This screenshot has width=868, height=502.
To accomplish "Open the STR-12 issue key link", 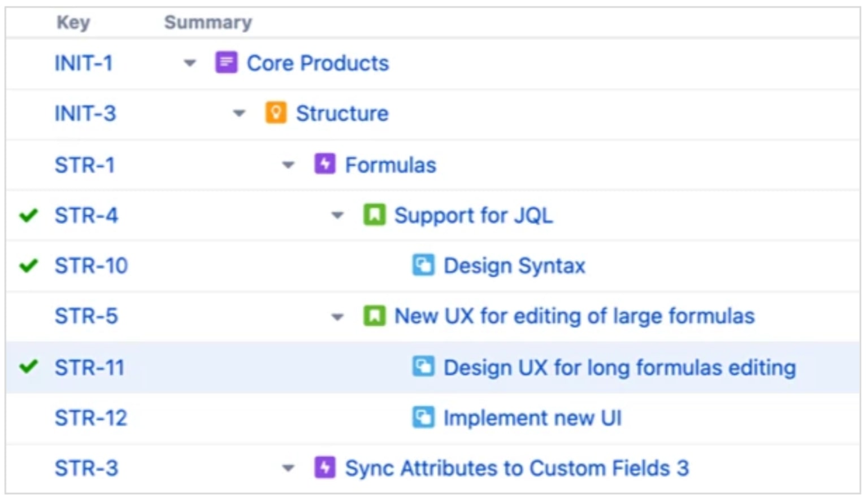I will [x=91, y=418].
